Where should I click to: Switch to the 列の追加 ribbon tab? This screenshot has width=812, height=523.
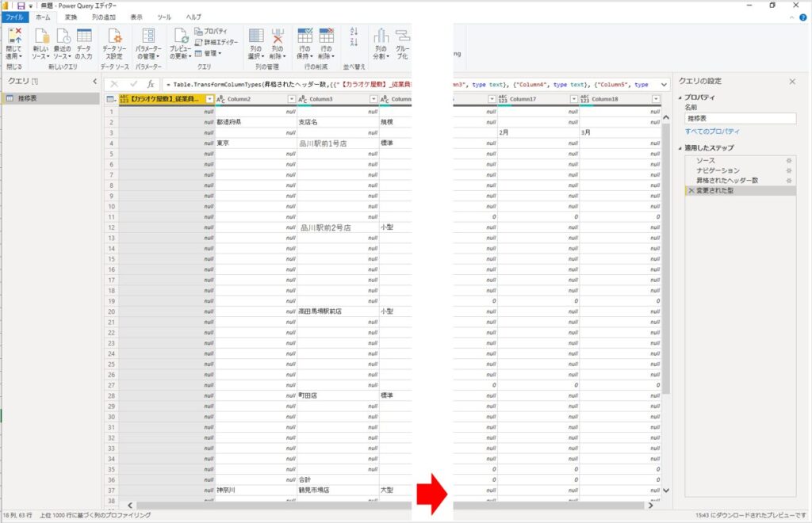[x=103, y=17]
